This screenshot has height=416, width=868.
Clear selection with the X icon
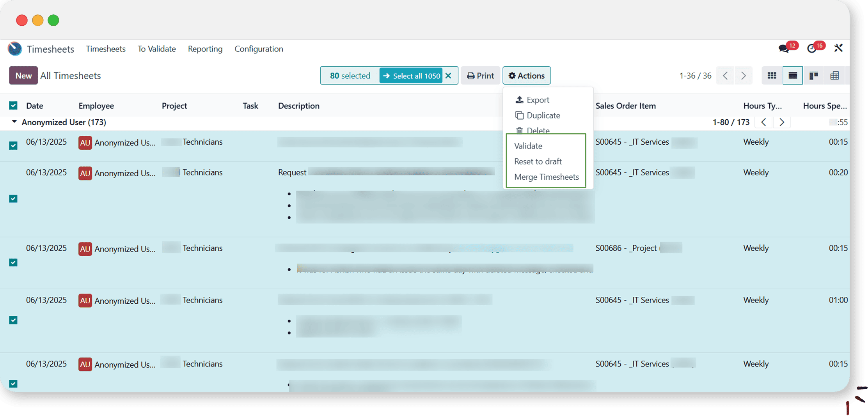click(x=449, y=76)
